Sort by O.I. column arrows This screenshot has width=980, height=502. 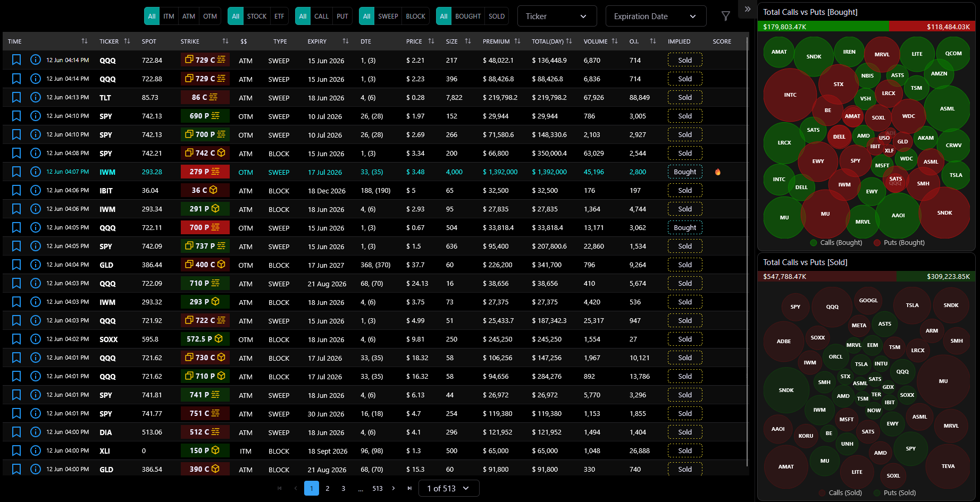653,41
